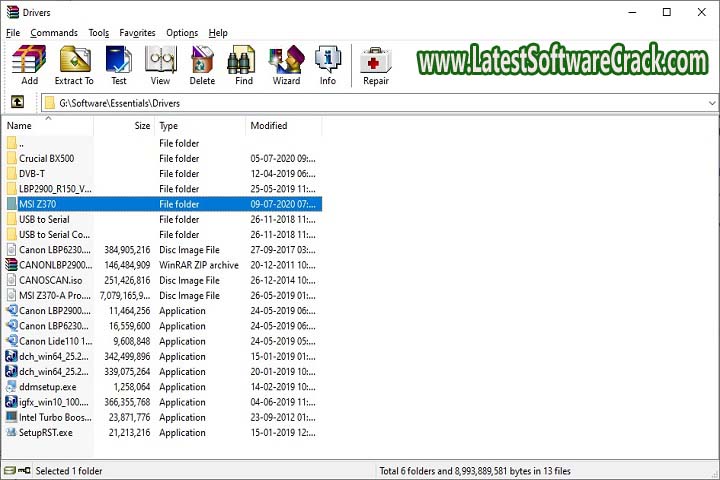Viewport: 720px width, 480px height.
Task: Expand the address path dropdown
Action: tap(711, 103)
